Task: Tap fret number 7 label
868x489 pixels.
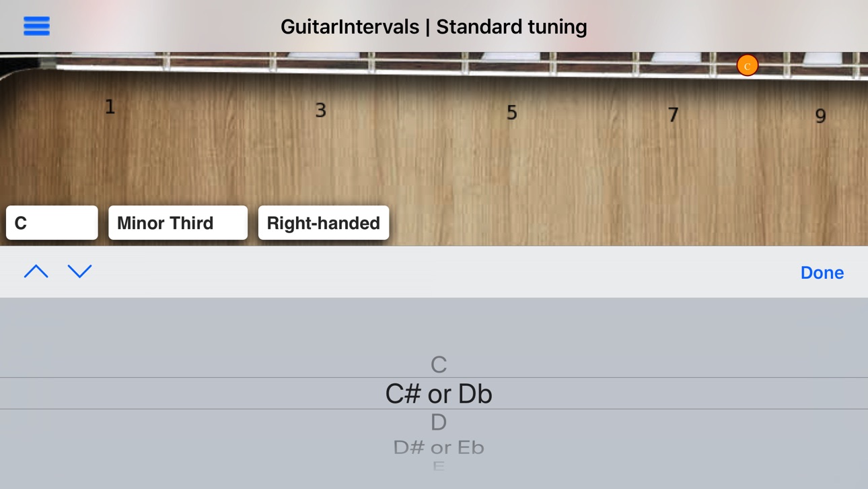Action: 673,115
